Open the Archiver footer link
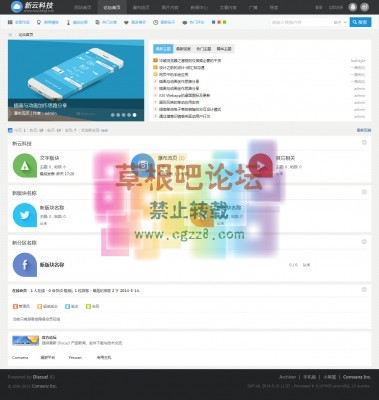This screenshot has height=400, width=379. (x=288, y=377)
